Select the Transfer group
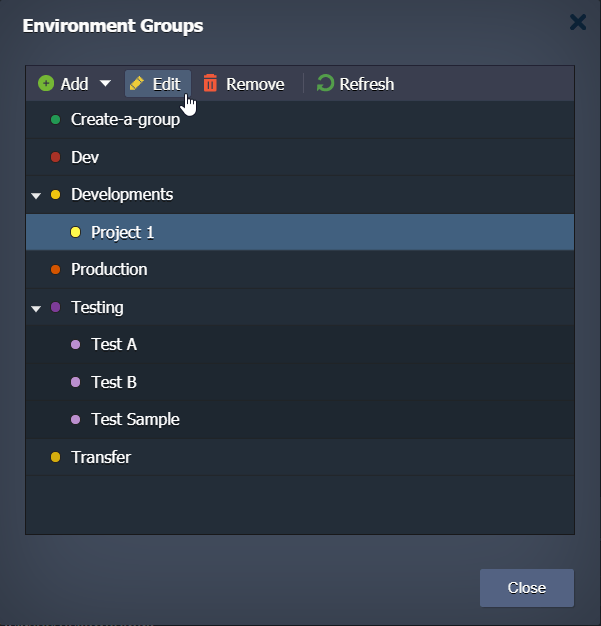This screenshot has height=626, width=601. pyautogui.click(x=100, y=457)
